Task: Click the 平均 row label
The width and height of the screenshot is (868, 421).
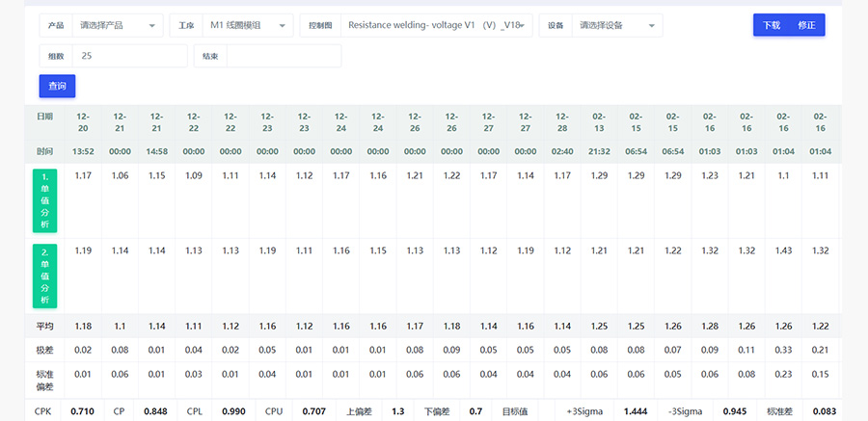Action: click(x=45, y=327)
